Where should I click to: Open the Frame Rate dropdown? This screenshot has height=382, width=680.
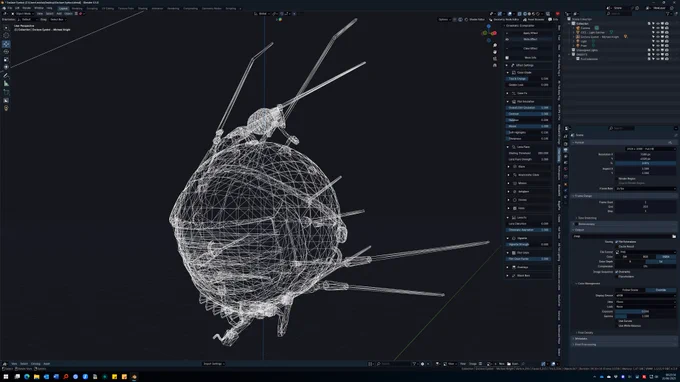pyautogui.click(x=646, y=189)
